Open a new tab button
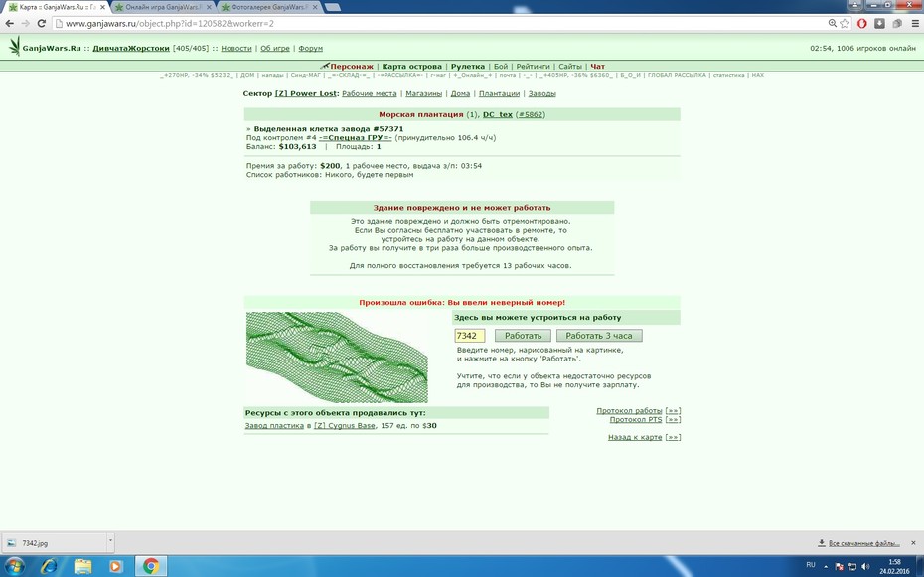Screen dimensions: 924x577 [333, 7]
